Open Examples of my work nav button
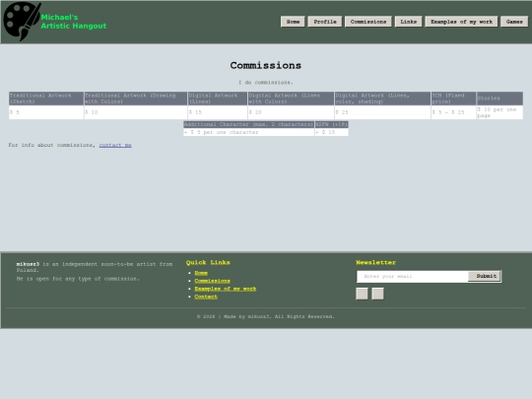Image resolution: width=532 pixels, height=399 pixels. click(x=461, y=22)
